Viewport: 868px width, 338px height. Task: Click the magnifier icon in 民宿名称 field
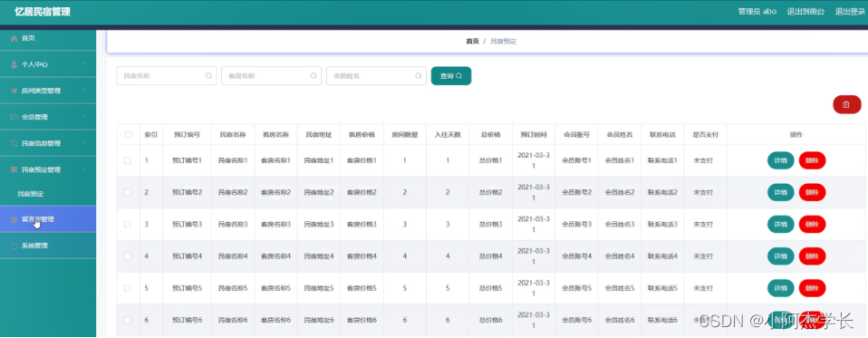(208, 76)
